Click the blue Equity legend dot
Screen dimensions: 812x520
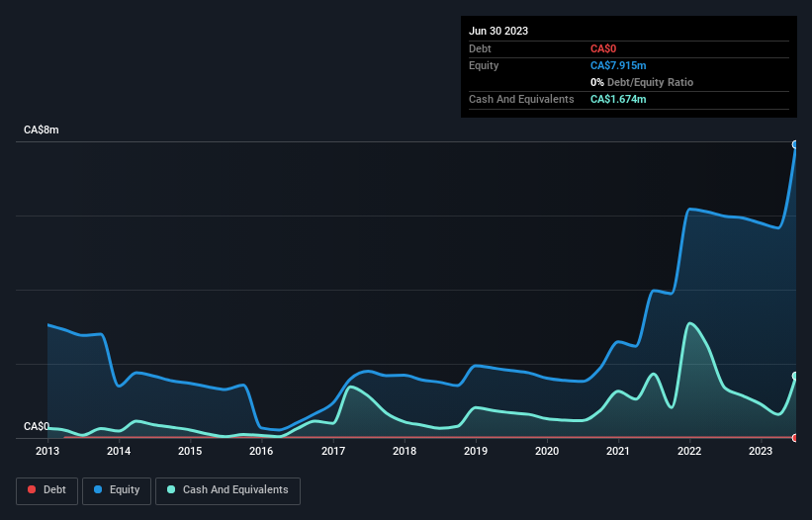coord(98,489)
